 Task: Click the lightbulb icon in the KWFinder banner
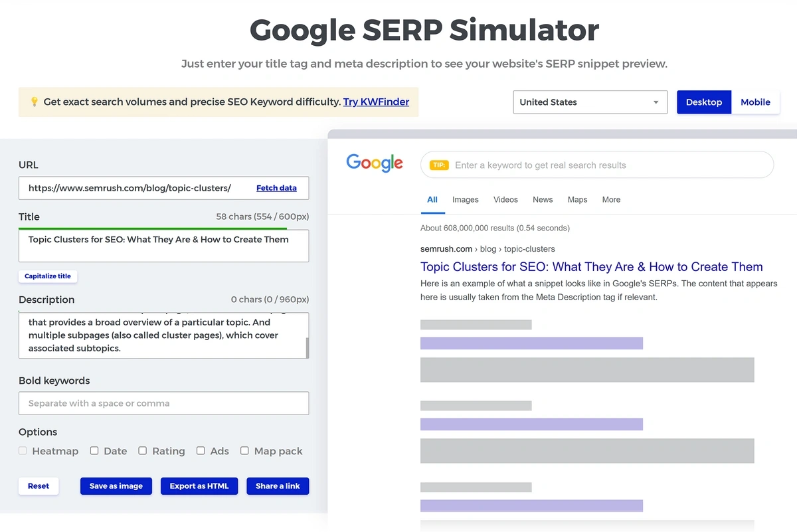click(x=35, y=102)
